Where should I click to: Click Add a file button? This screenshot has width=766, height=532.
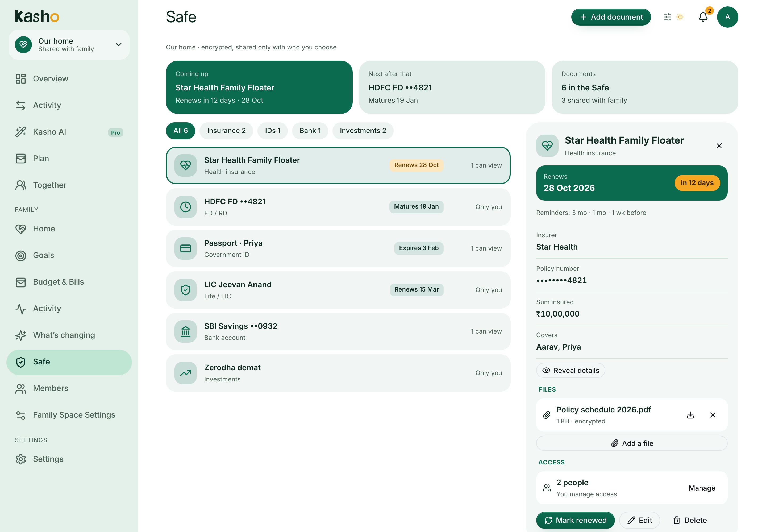tap(632, 443)
